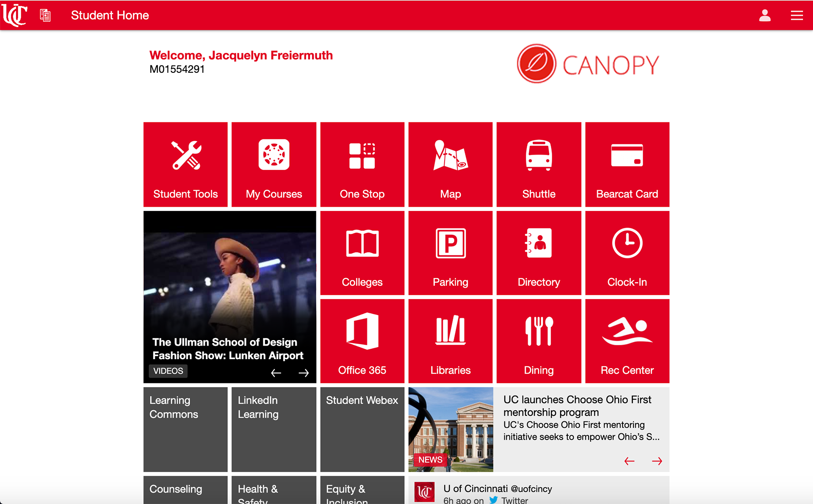Image resolution: width=813 pixels, height=504 pixels.
Task: Open the Rec Center tile
Action: pos(627,341)
